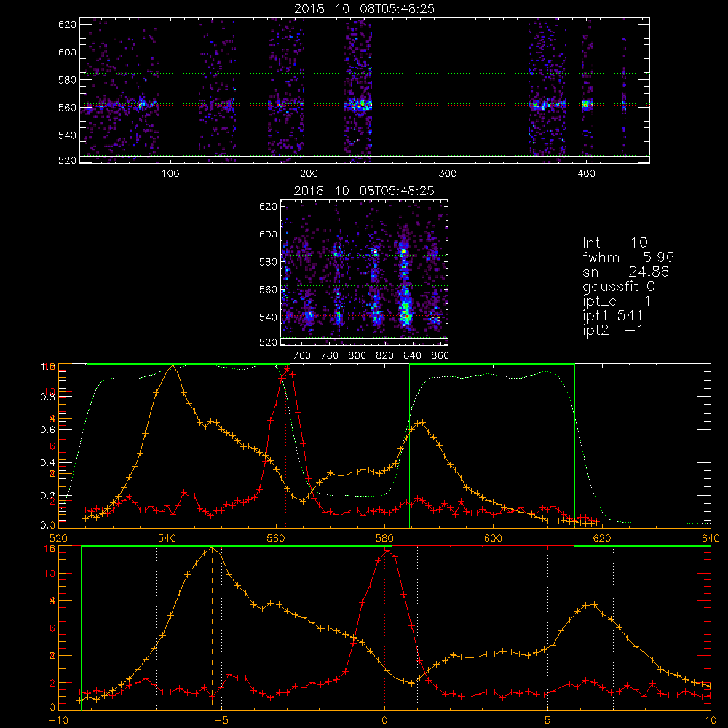Image resolution: width=728 pixels, height=728 pixels.
Task: Select the 'ipt1 541' readout line
Action: point(612,316)
